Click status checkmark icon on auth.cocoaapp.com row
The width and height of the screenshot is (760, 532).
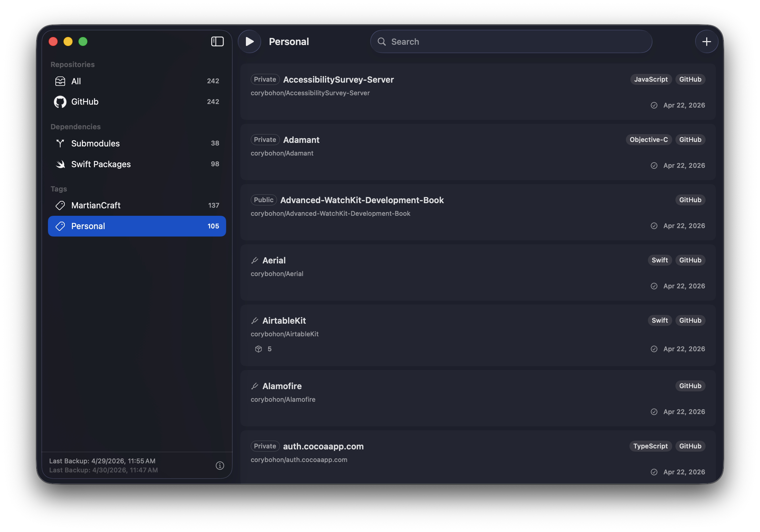pos(654,472)
